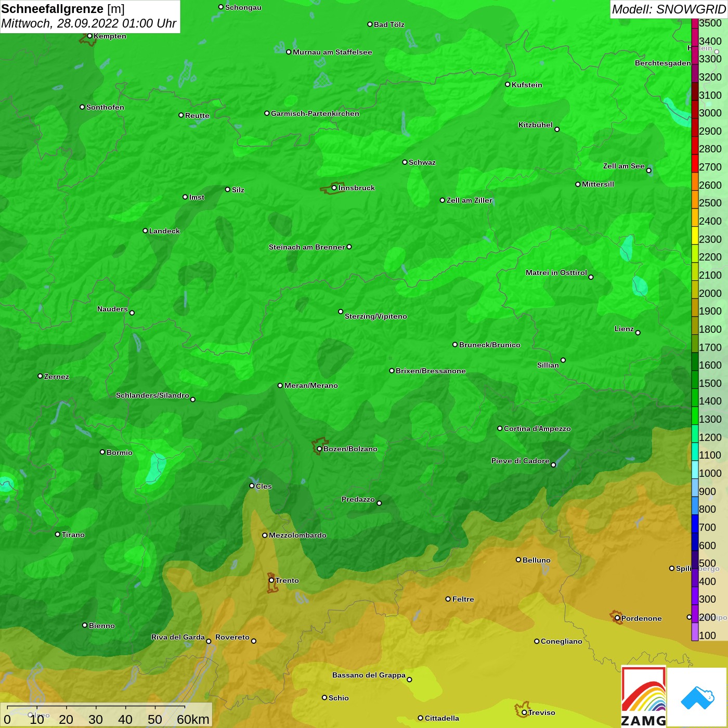Click the Cortina d'Ampezzo marker
This screenshot has height=728, width=728.
500,428
